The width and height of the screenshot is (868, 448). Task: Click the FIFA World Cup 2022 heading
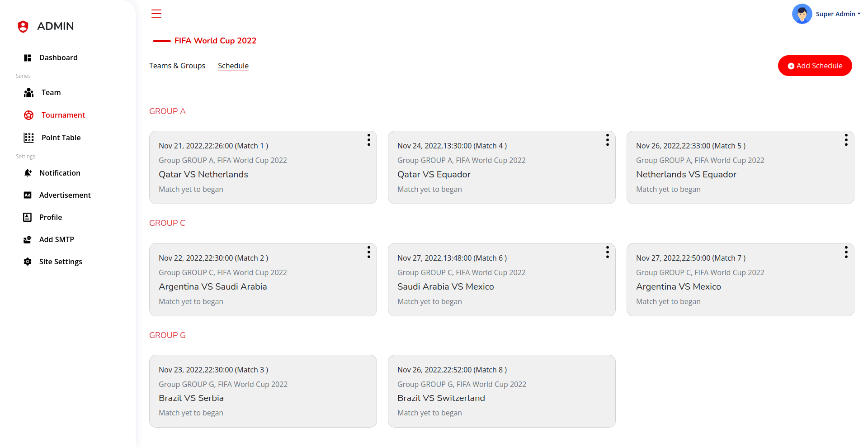click(x=215, y=41)
